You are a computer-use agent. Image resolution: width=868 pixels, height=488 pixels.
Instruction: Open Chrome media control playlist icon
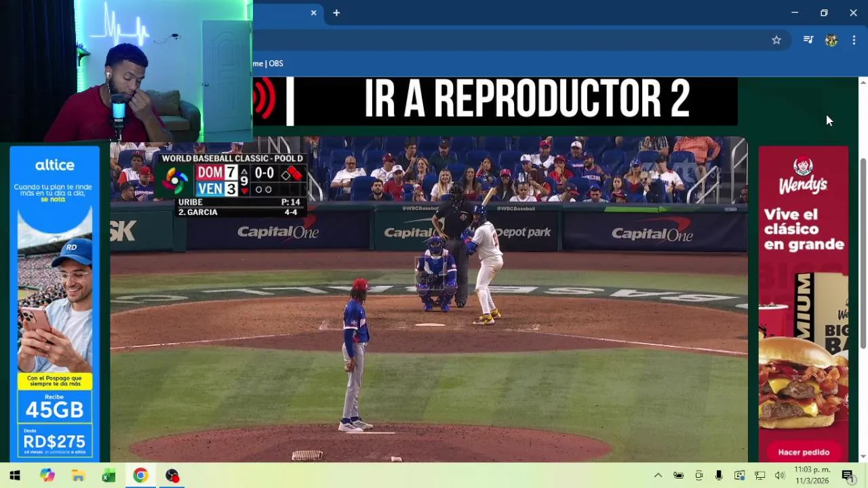808,40
